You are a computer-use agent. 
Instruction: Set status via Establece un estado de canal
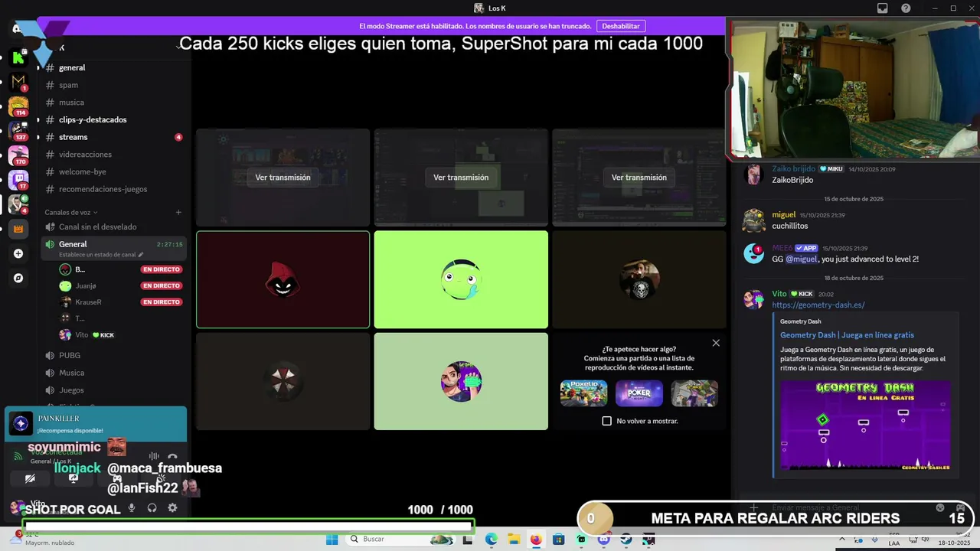click(x=101, y=255)
